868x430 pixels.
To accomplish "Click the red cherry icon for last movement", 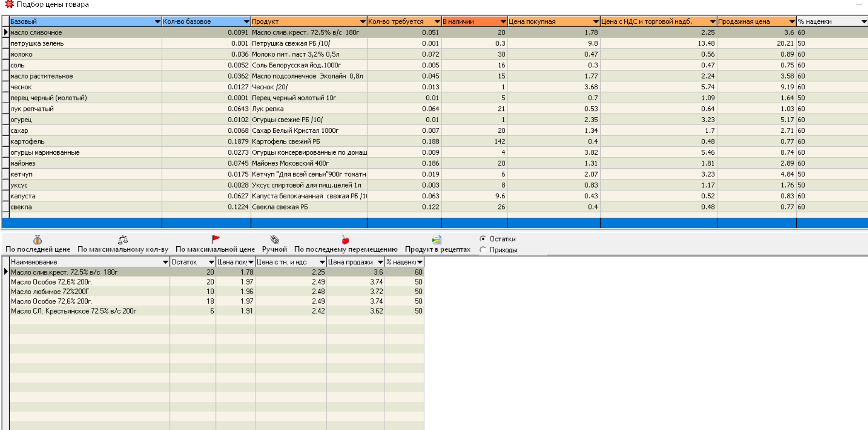I will point(345,239).
